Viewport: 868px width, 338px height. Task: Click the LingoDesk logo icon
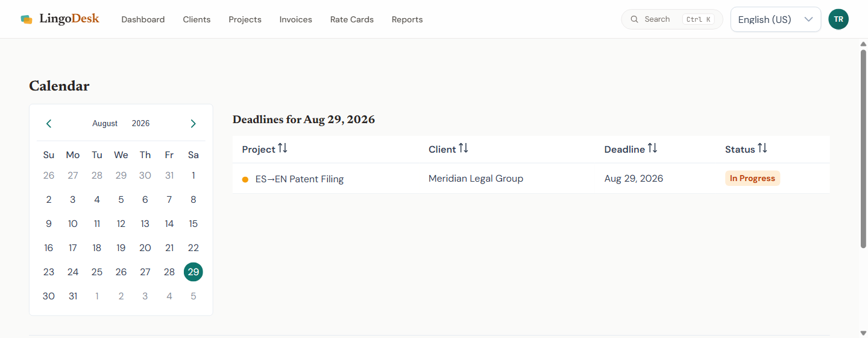point(27,19)
